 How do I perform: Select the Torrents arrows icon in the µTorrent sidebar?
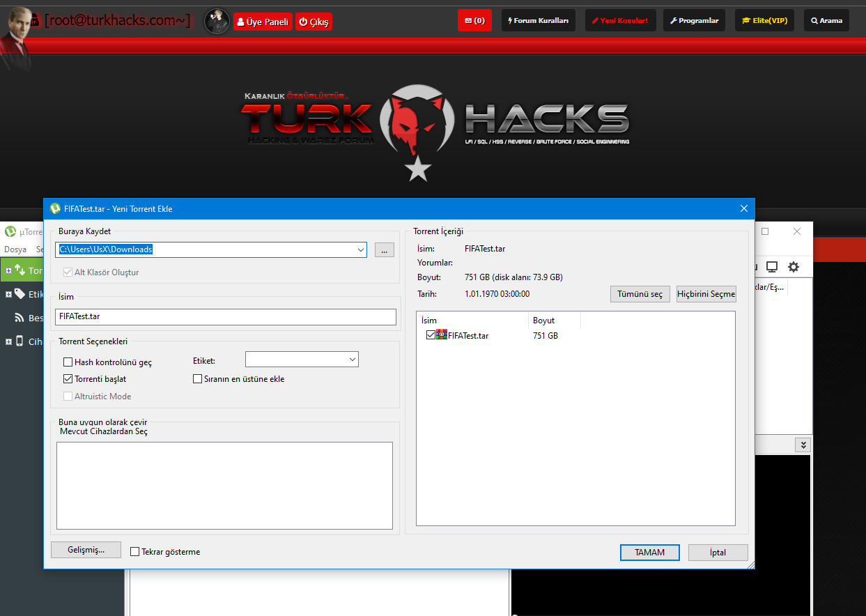tap(20, 270)
